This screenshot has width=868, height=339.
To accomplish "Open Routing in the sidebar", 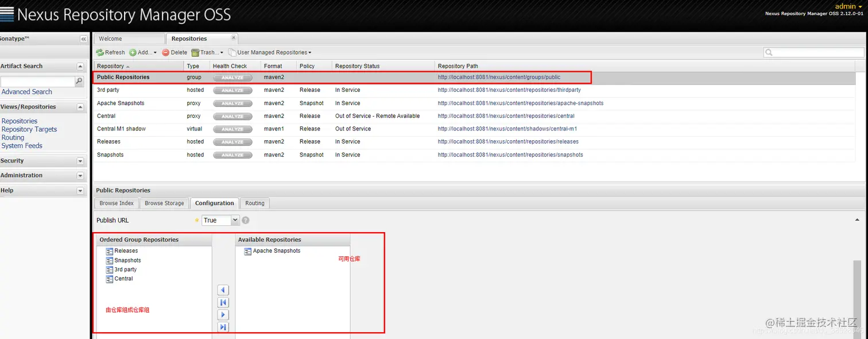I will (13, 137).
